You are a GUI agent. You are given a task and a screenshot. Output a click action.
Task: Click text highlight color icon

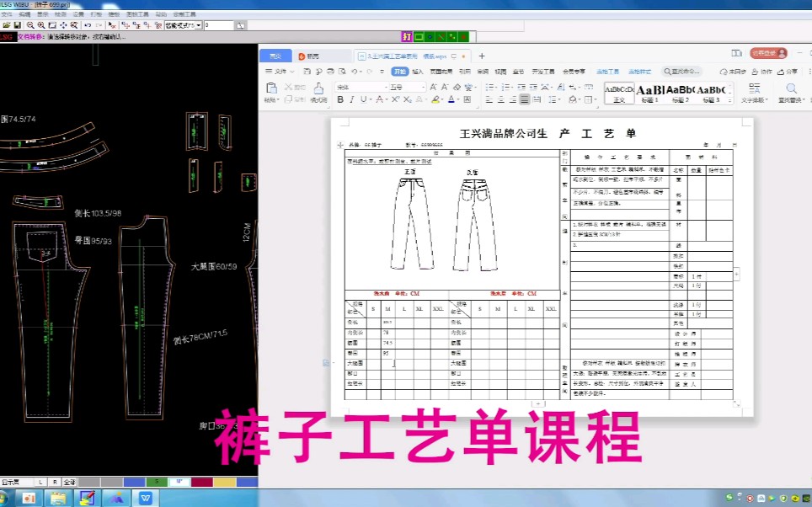435,99
